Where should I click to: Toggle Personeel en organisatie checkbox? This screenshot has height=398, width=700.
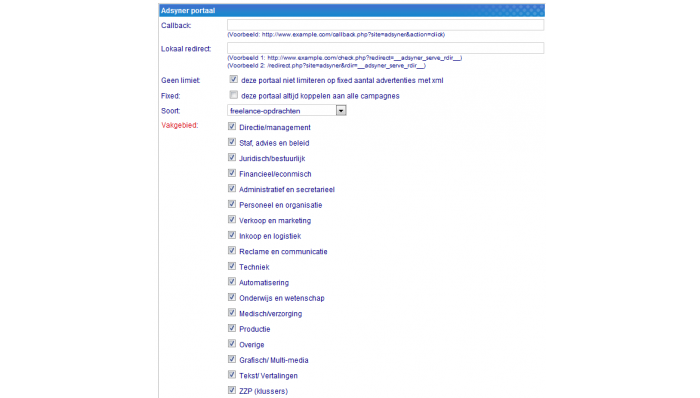tap(232, 204)
